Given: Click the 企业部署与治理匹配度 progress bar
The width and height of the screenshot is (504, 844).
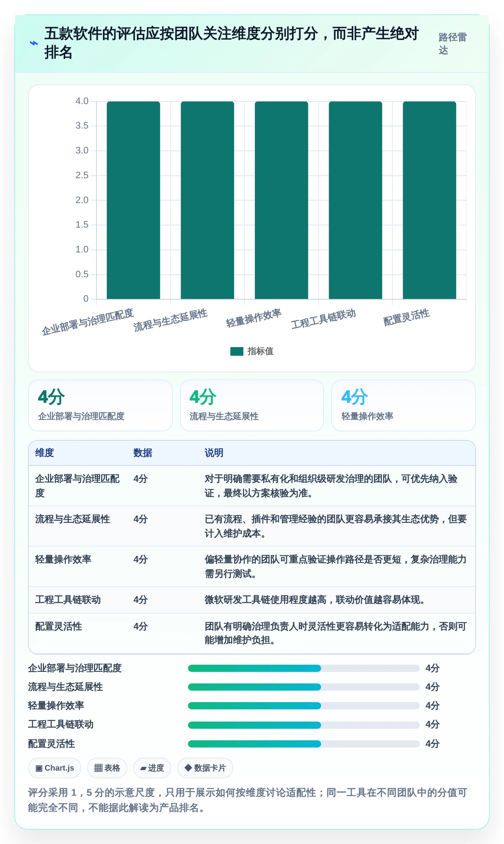Looking at the screenshot, I should 303,668.
